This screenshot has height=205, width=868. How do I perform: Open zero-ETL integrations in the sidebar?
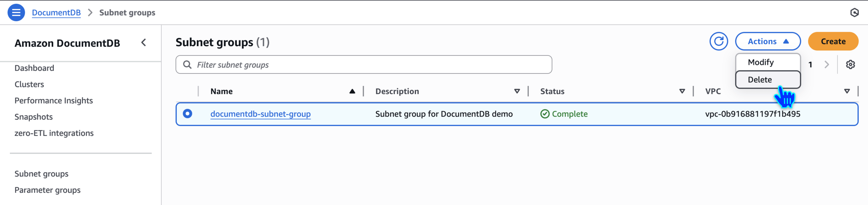click(54, 133)
